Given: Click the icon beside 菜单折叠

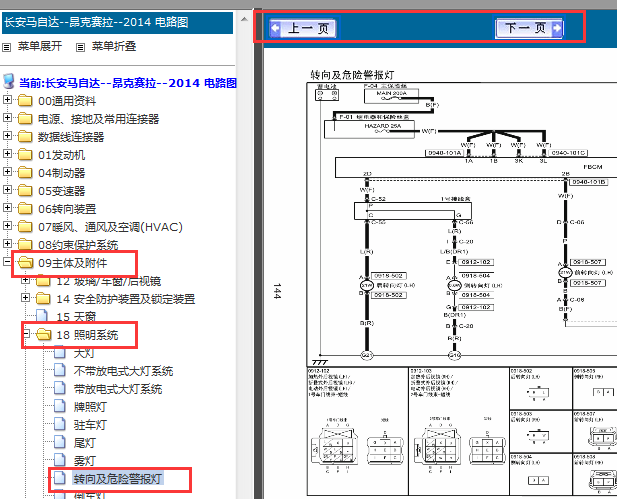Looking at the screenshot, I should click(80, 48).
